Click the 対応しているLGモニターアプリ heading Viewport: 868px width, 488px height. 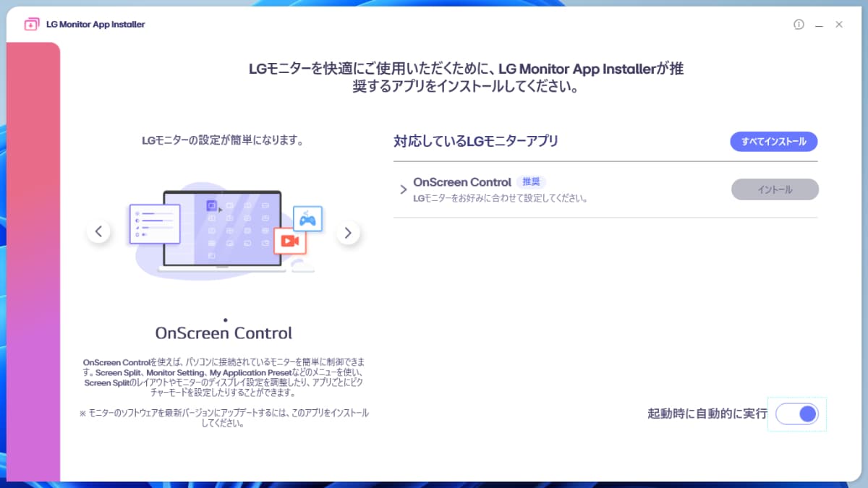(476, 141)
